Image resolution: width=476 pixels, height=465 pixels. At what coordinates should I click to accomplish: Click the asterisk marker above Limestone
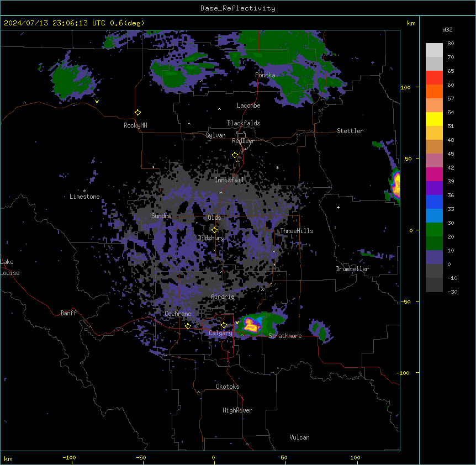(x=84, y=191)
